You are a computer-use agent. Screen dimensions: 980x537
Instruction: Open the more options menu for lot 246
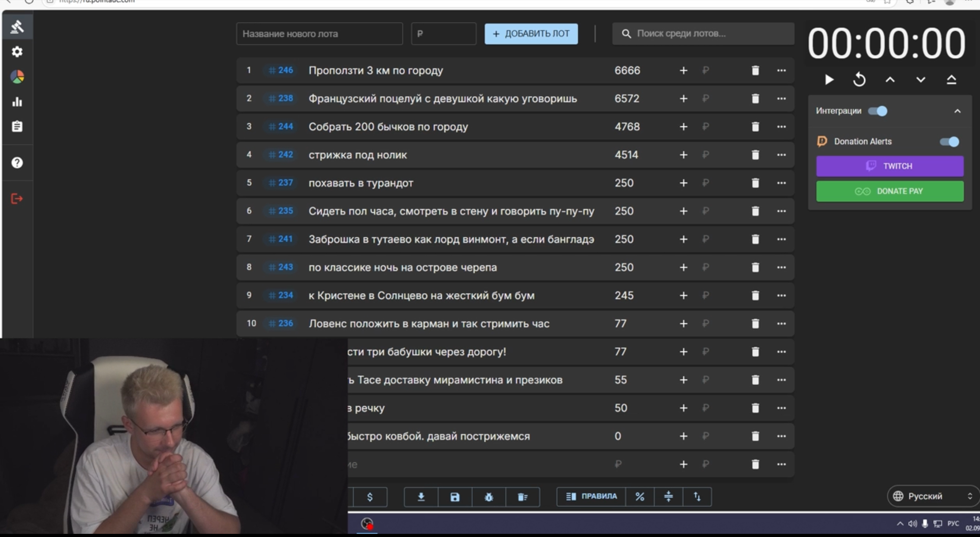[781, 71]
